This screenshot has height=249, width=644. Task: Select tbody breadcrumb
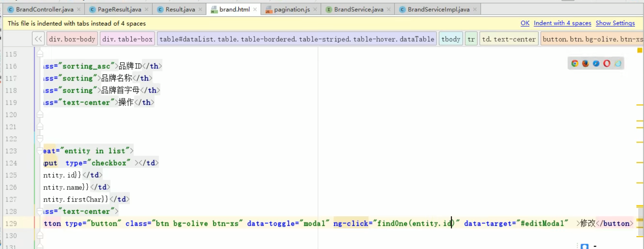click(451, 39)
